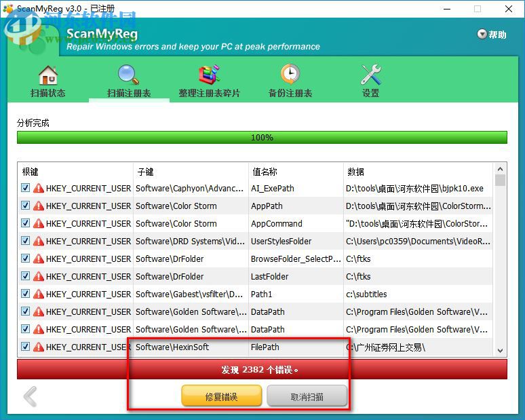Select the bjpk10.exe data path cell
525x420 pixels.
(414, 189)
